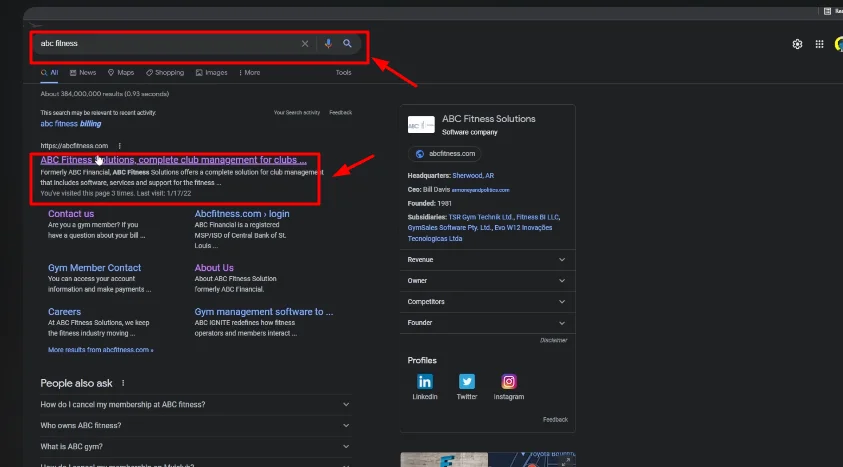The width and height of the screenshot is (843, 467).
Task: Open options dots beside People also ask
Action: (123, 383)
